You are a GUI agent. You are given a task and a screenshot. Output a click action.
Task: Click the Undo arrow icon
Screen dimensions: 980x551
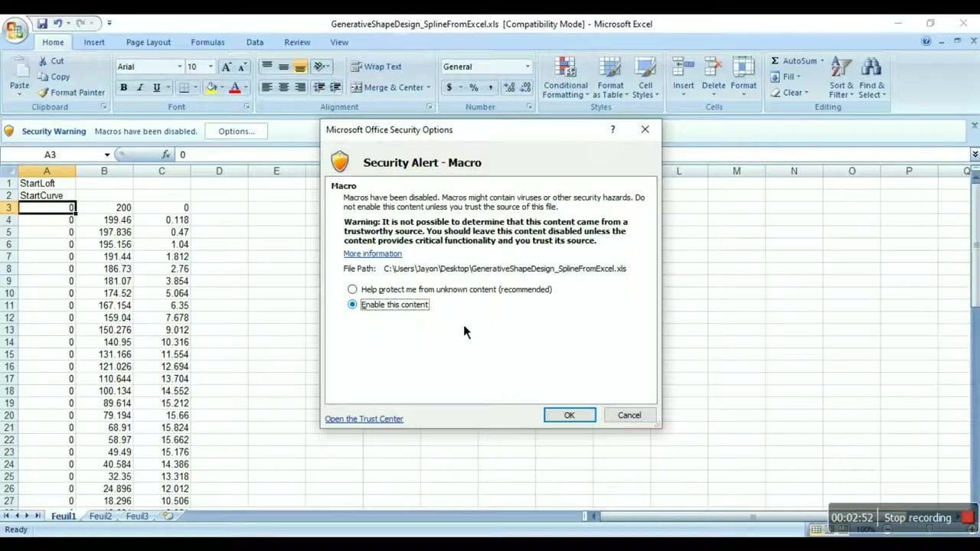(x=57, y=24)
